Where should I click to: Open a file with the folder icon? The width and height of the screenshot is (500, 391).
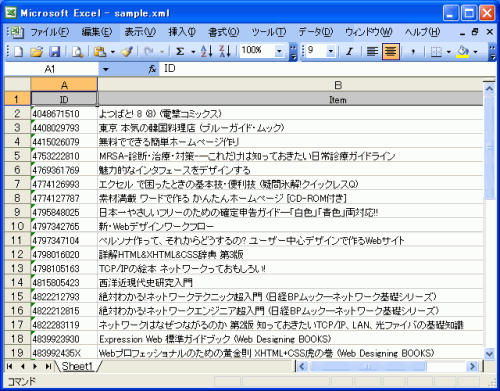pos(36,51)
